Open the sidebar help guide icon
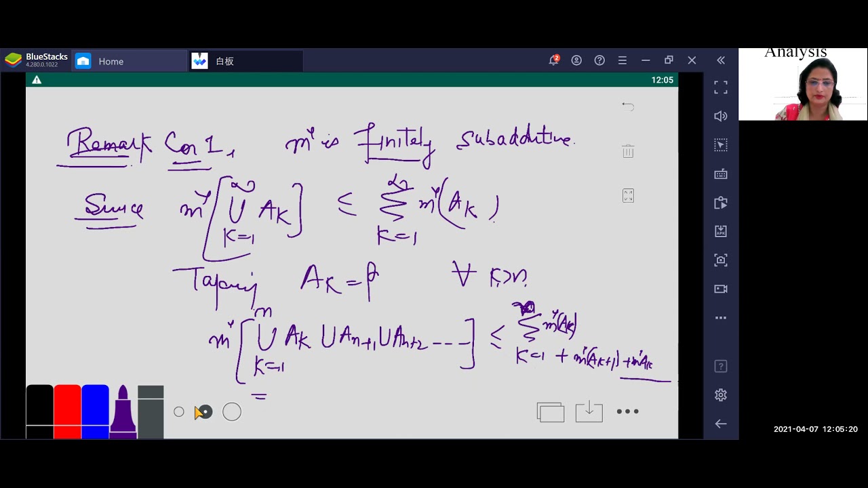This screenshot has height=488, width=868. pyautogui.click(x=721, y=367)
